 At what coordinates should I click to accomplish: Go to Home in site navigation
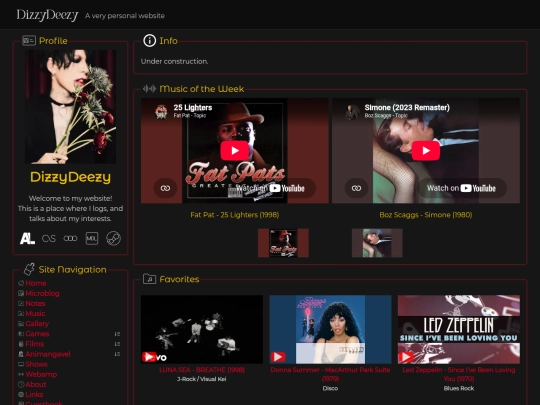tap(36, 283)
